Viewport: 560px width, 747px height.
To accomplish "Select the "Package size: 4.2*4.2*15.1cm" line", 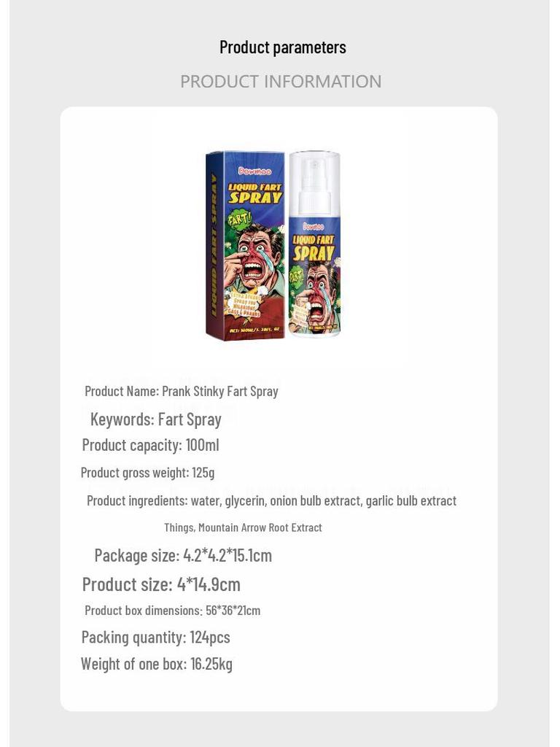I will pos(183,555).
